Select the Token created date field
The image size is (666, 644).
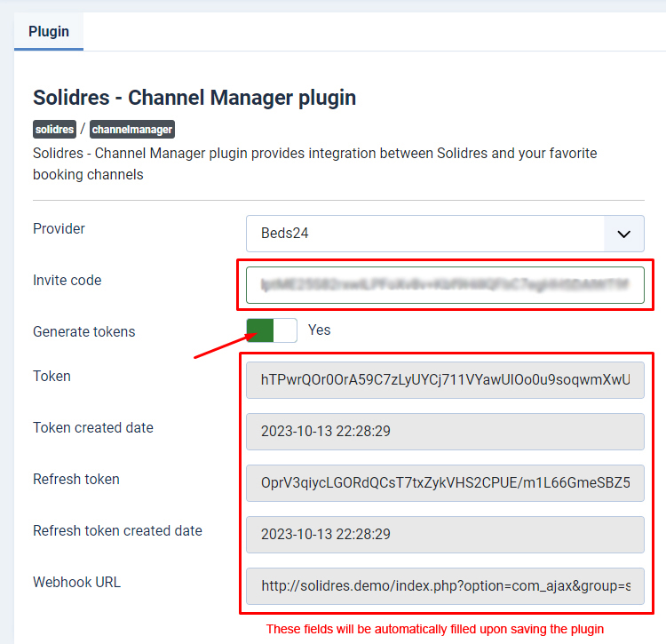[445, 431]
